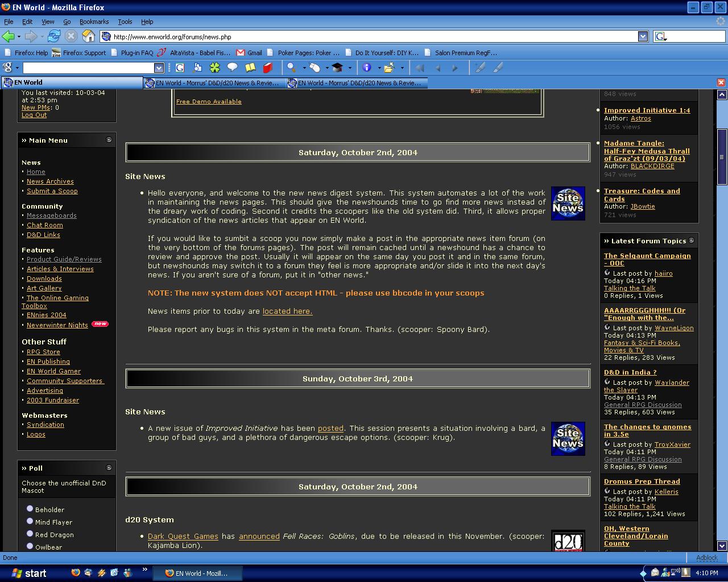Open 'D&D in India ?' forum topic

coord(630,372)
